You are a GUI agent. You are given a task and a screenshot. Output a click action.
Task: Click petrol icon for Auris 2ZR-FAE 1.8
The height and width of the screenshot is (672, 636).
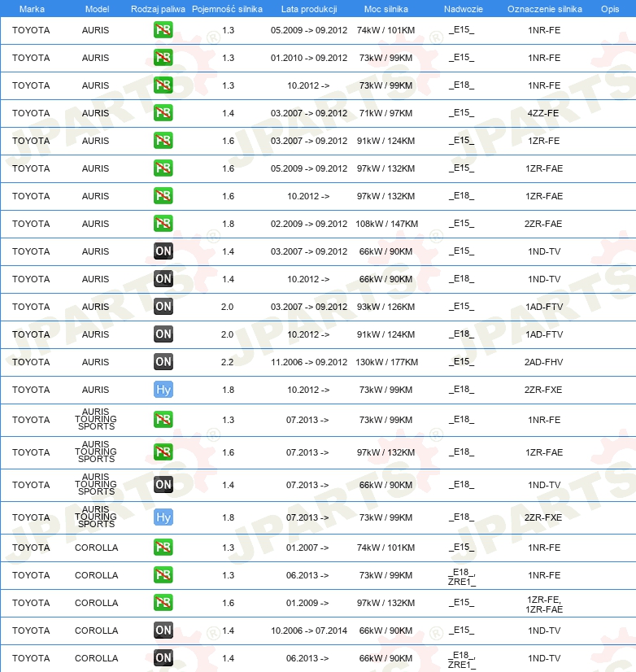click(x=163, y=223)
